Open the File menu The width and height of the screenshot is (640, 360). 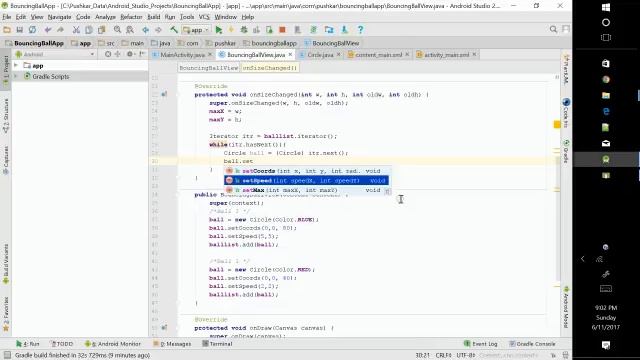pyautogui.click(x=7, y=17)
